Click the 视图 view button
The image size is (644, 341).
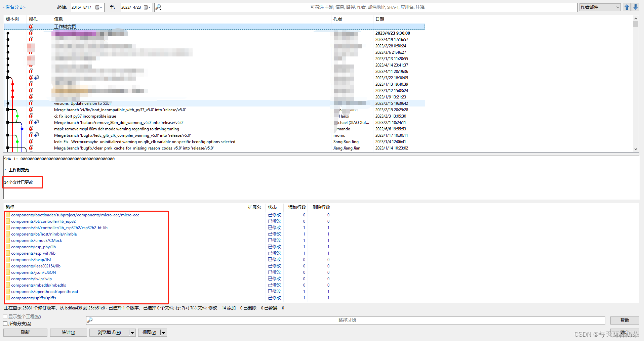pos(149,333)
